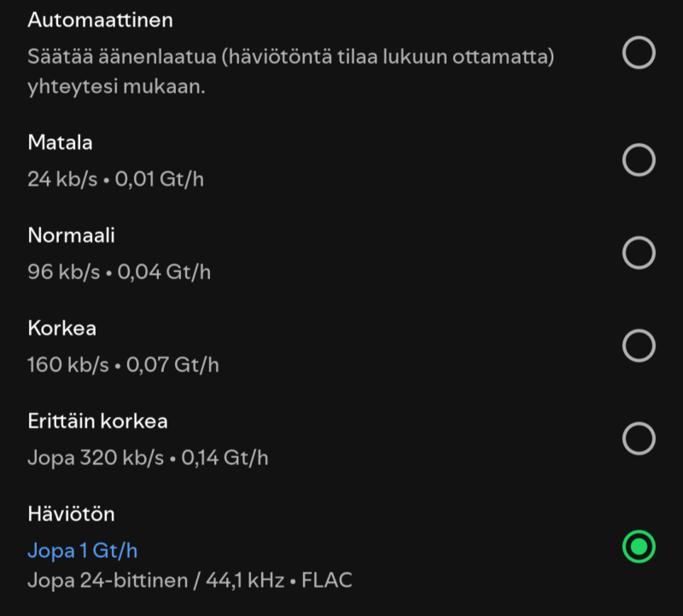The width and height of the screenshot is (683, 616).
Task: Click the Säätää äänenlaatua description line
Action: tap(291, 57)
